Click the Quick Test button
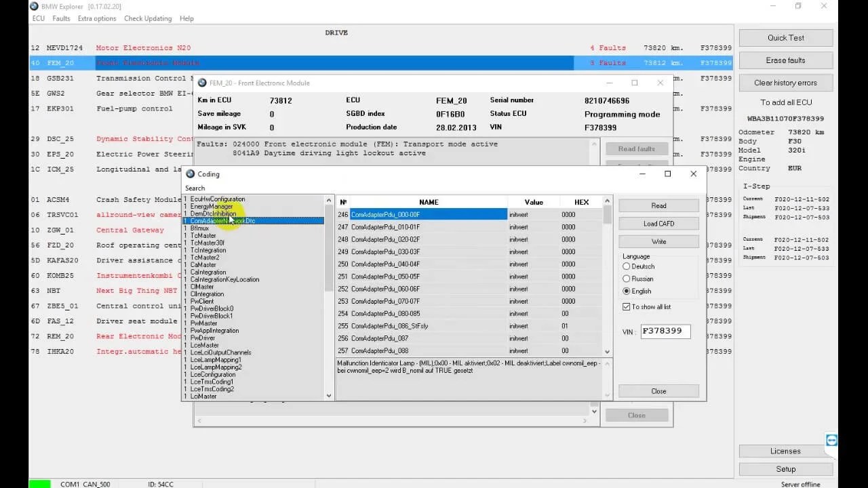The image size is (868, 488). pos(786,38)
